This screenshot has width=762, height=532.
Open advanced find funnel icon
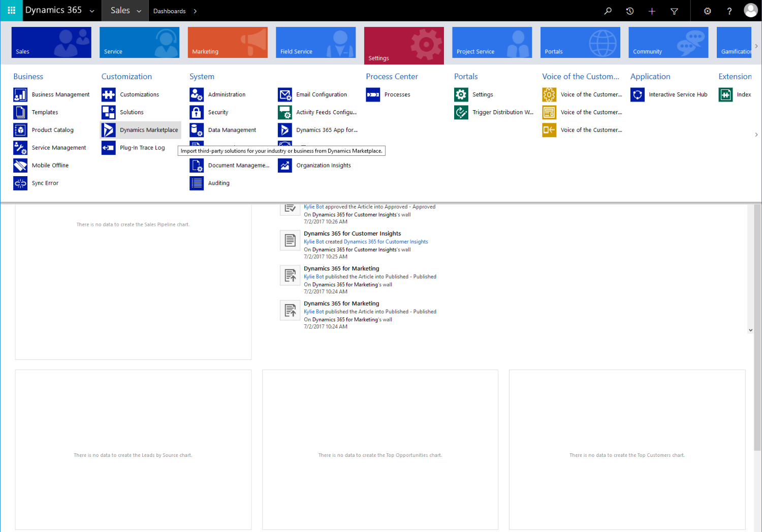pos(674,11)
